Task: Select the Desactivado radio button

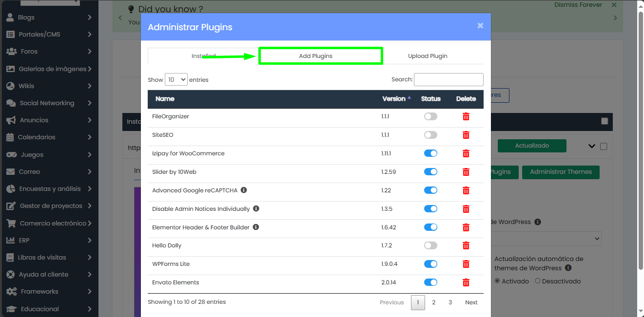Action: click(x=538, y=281)
